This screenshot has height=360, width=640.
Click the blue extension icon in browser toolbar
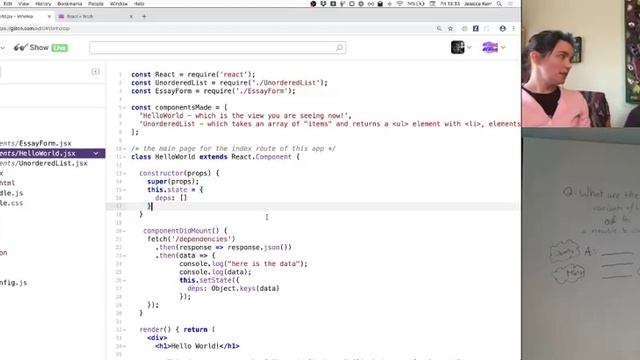(476, 29)
